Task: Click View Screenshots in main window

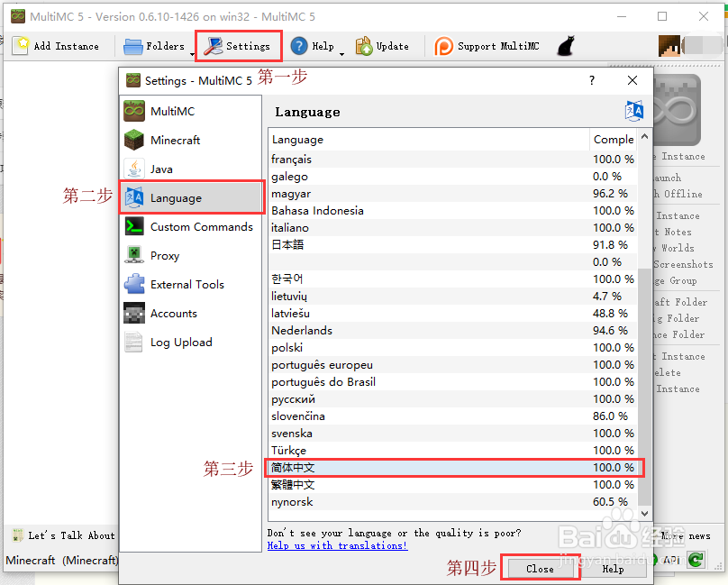Action: (x=684, y=264)
